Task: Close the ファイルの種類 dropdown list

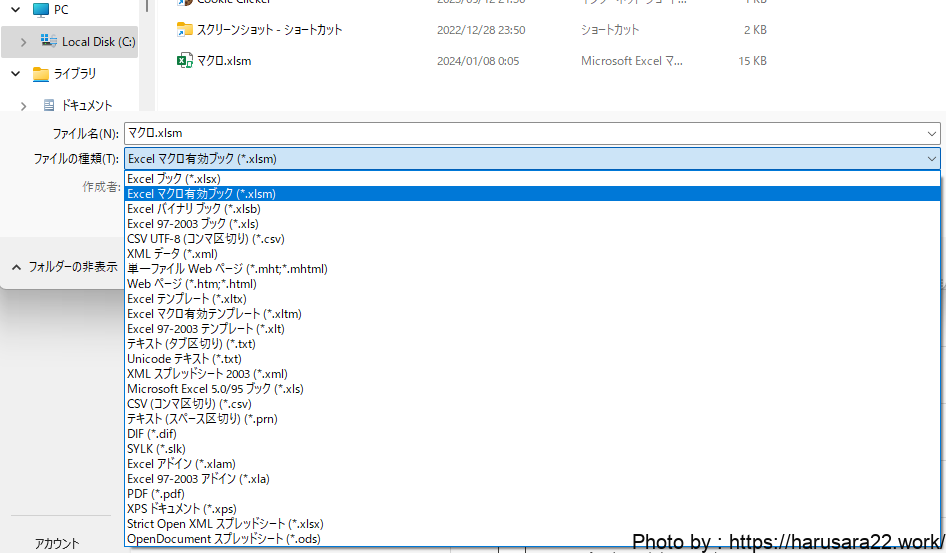Action: click(931, 159)
